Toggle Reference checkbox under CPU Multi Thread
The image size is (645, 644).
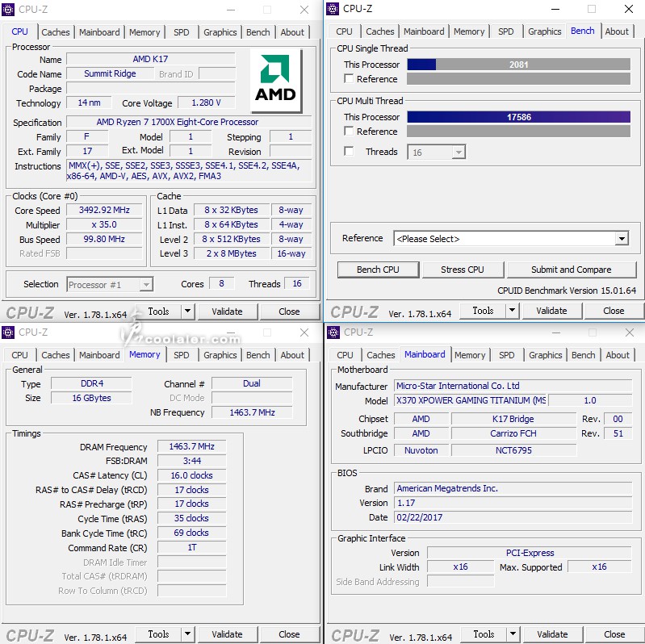[x=349, y=132]
